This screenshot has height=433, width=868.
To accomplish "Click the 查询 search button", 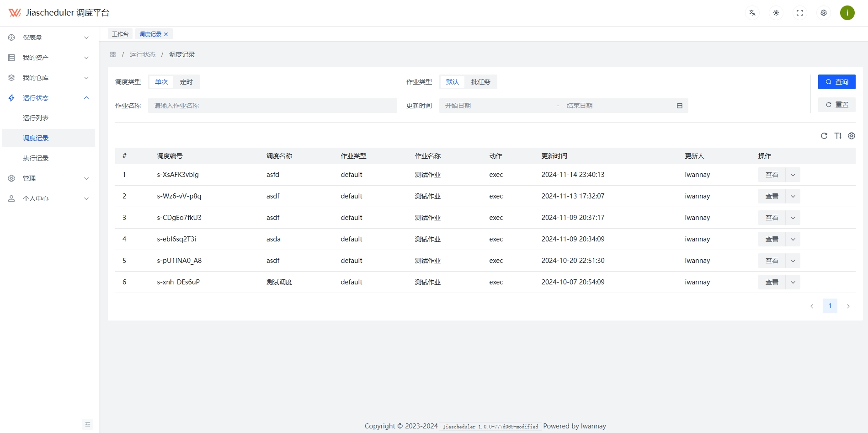I will click(837, 82).
